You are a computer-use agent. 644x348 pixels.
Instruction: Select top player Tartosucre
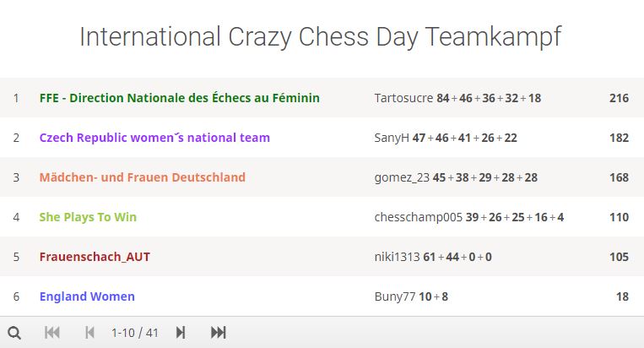(403, 98)
